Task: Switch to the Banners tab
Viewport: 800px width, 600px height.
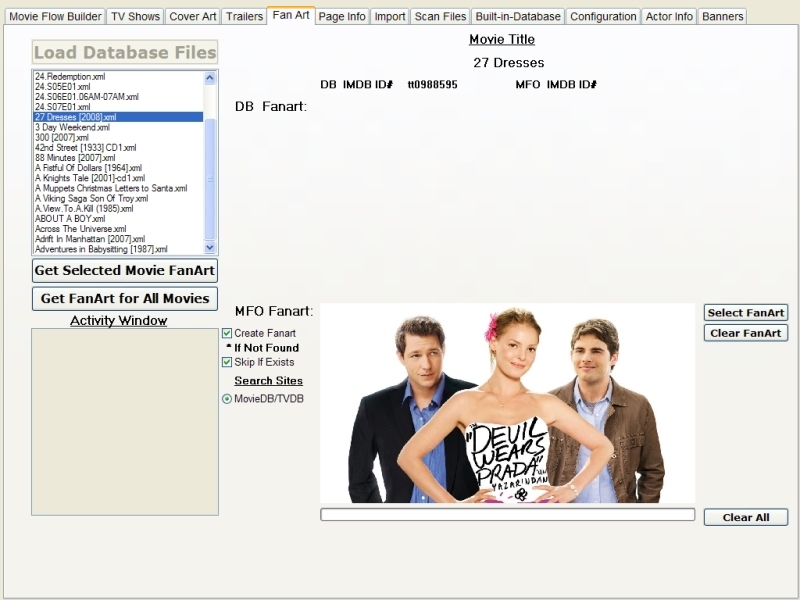Action: [x=722, y=17]
